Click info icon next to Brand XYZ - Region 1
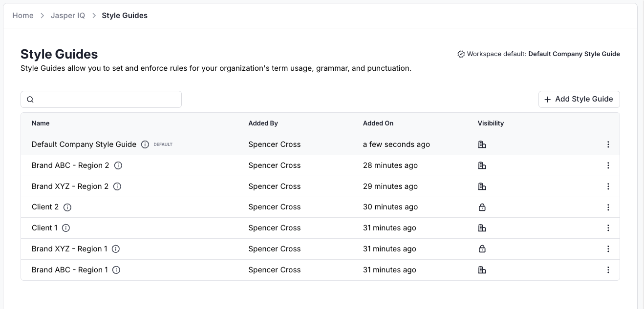 coord(116,249)
